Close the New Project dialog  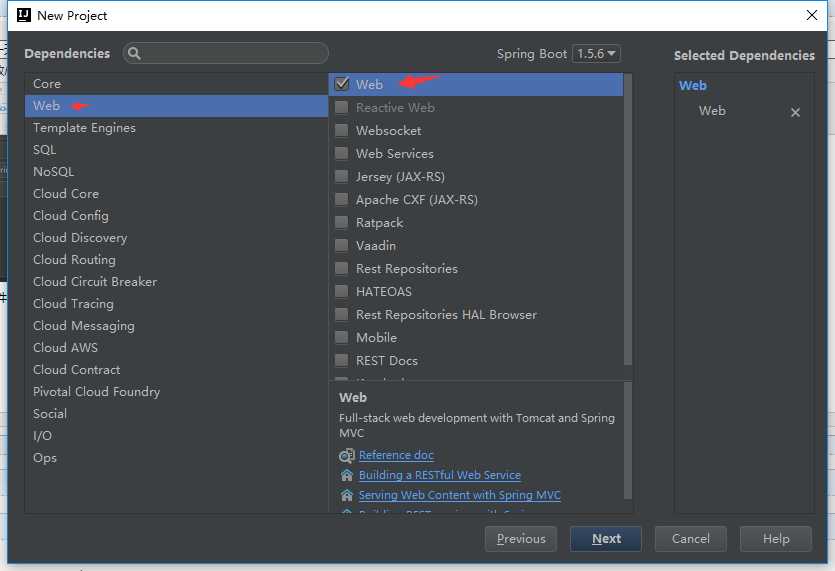[x=812, y=15]
